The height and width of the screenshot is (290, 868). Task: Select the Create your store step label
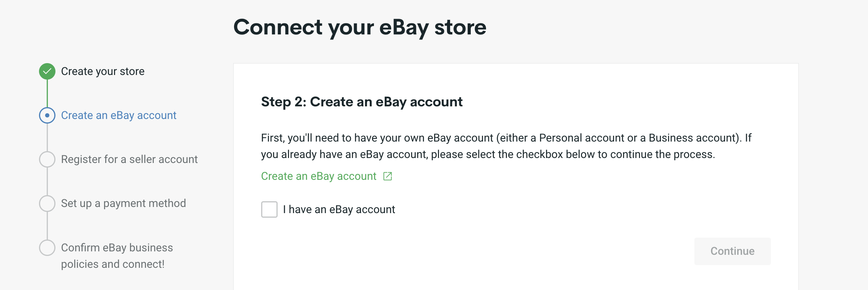[103, 71]
